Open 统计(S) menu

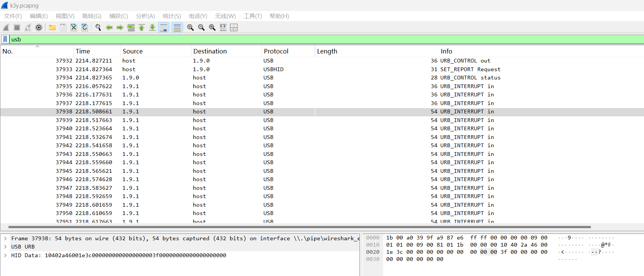coord(172,16)
